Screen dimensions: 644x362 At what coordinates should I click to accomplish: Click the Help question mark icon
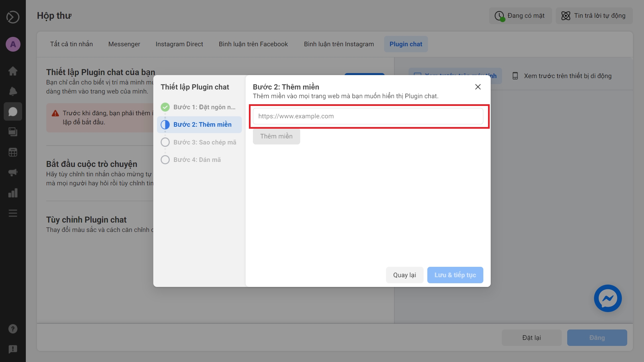click(x=13, y=329)
